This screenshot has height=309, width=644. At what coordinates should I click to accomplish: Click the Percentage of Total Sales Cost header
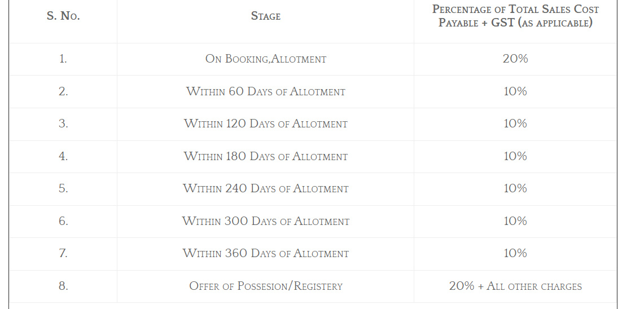pyautogui.click(x=515, y=16)
